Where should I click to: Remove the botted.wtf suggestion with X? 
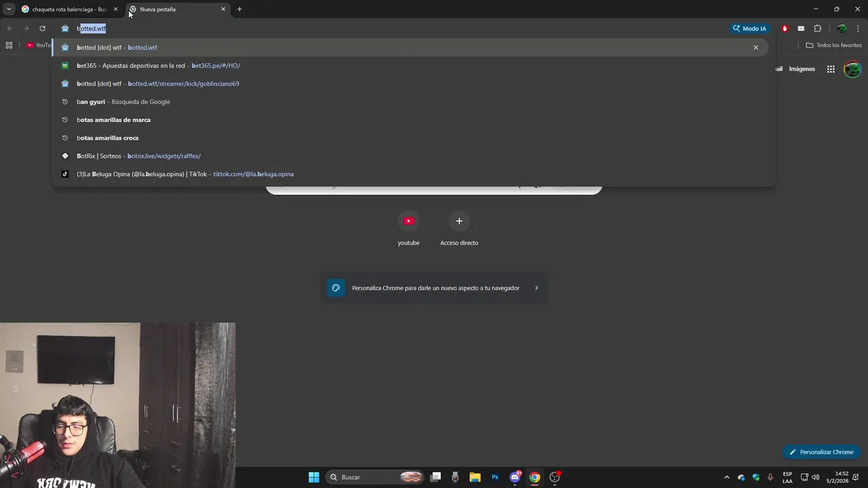(755, 47)
